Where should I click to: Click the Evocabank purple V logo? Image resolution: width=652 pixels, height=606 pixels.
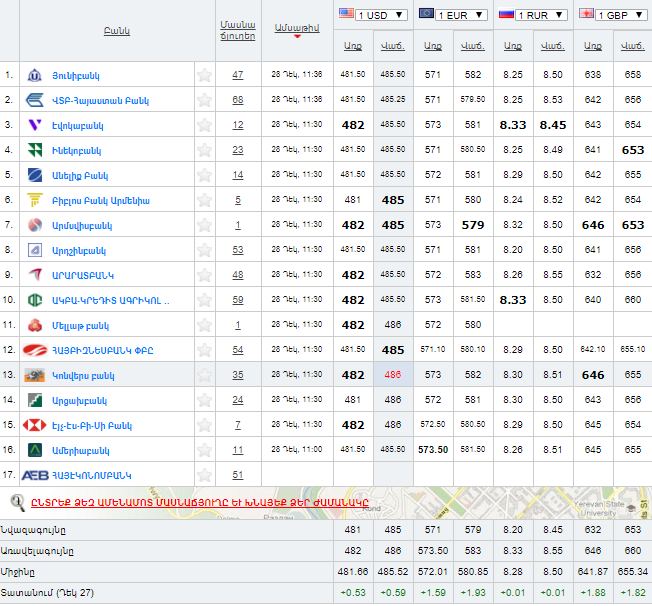[x=35, y=125]
